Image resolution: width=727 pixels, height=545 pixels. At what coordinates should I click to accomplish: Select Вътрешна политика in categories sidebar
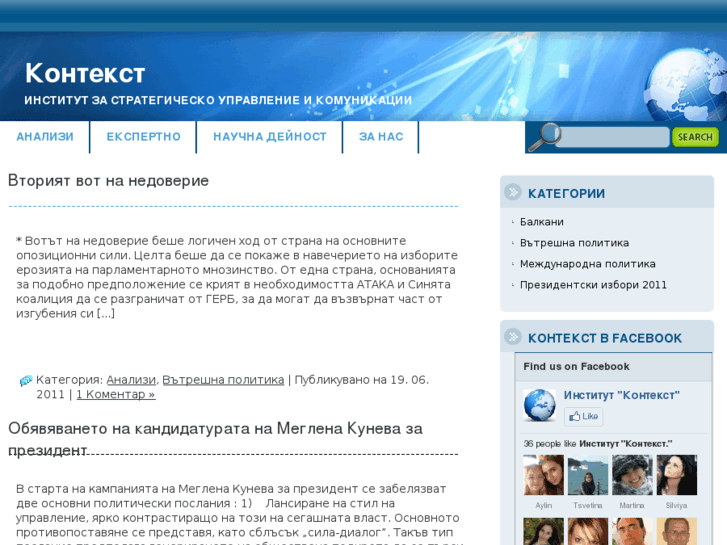[574, 243]
